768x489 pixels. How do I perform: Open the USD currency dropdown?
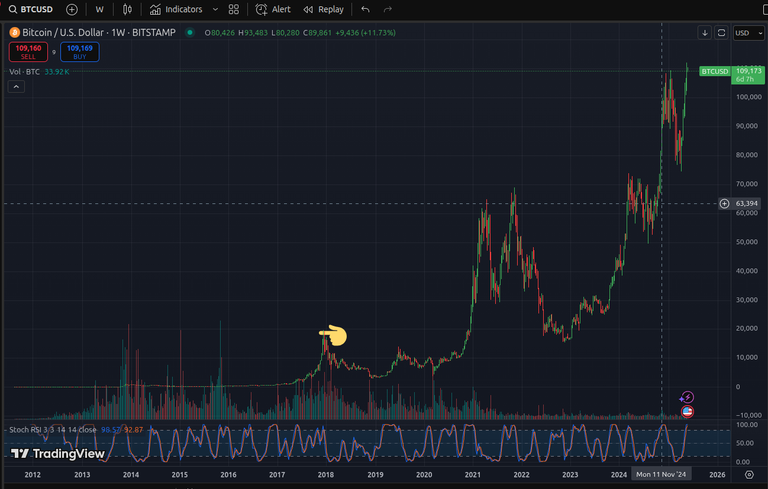(x=748, y=33)
